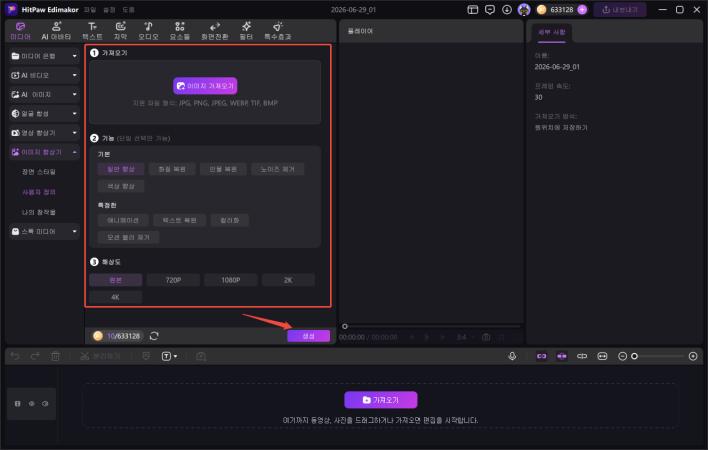The image size is (708, 450).
Task: Toggle the track mute speaker icon
Action: pyautogui.click(x=45, y=404)
